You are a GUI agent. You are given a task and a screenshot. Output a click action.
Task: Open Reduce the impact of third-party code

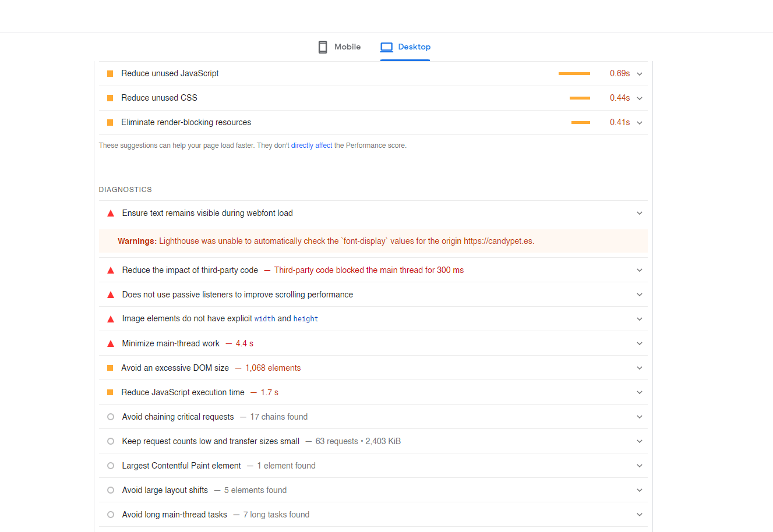pyautogui.click(x=373, y=270)
